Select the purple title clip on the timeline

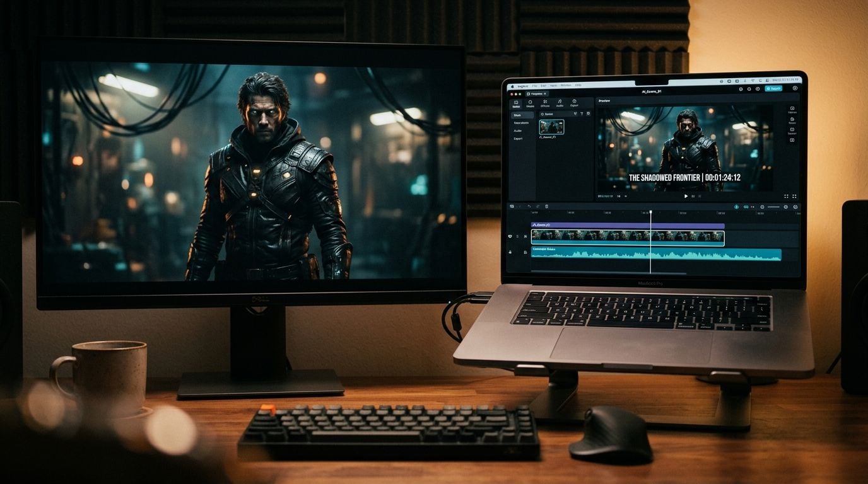pos(628,226)
